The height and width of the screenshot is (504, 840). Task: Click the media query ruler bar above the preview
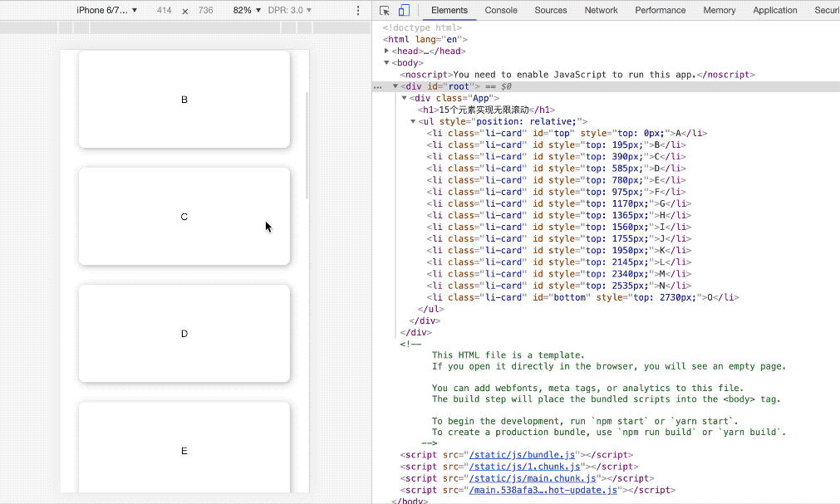pos(185,27)
